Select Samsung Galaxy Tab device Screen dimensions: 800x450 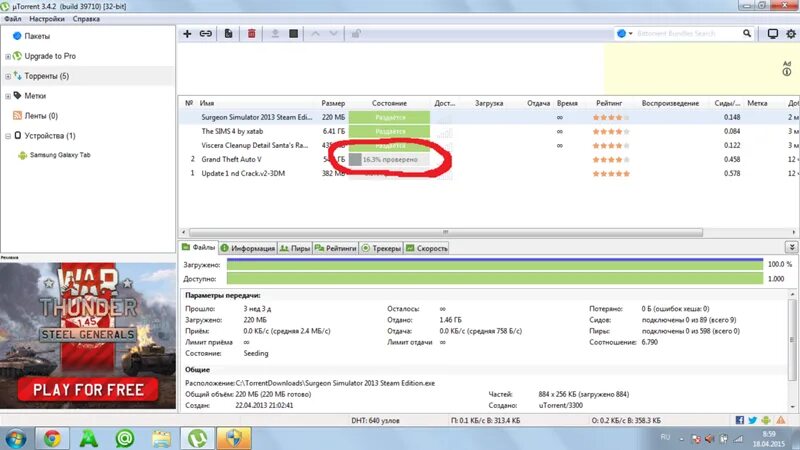pyautogui.click(x=60, y=155)
